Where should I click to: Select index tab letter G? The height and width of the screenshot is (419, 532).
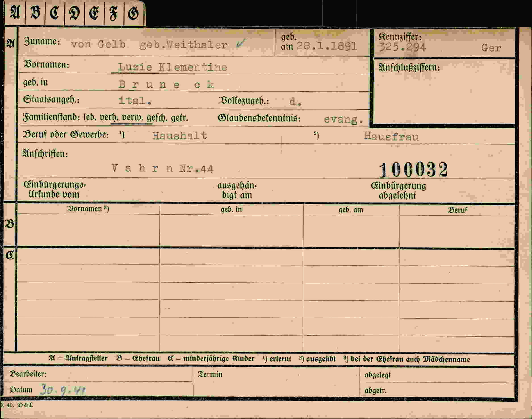pos(134,13)
